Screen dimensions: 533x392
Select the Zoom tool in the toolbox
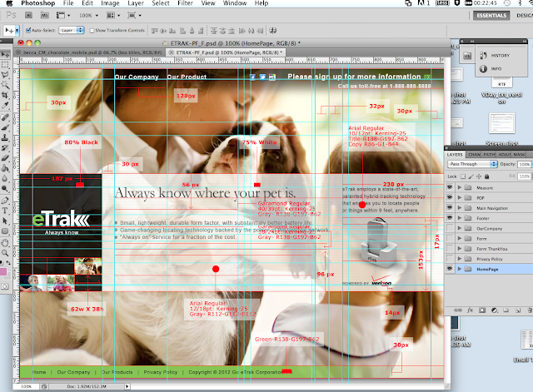5,253
